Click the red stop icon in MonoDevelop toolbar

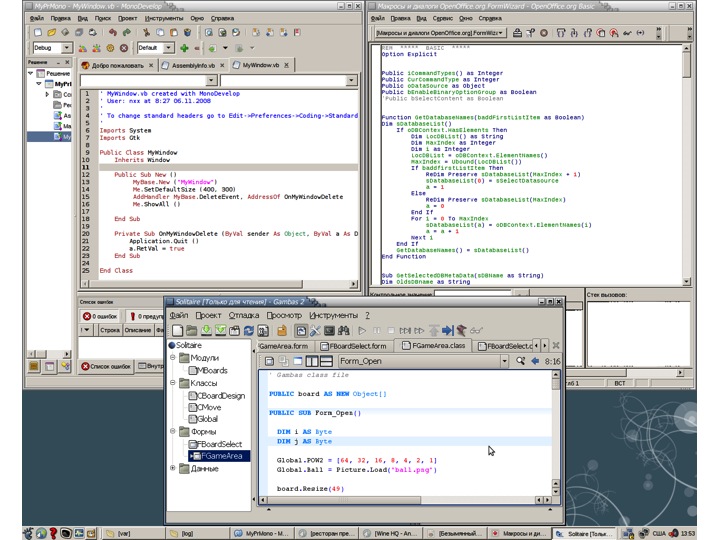[124, 48]
